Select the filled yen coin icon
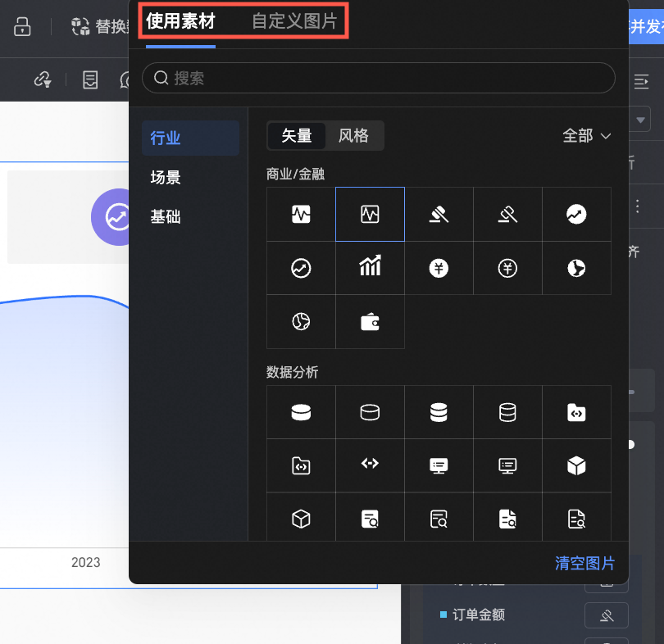The height and width of the screenshot is (644, 664). (x=439, y=268)
